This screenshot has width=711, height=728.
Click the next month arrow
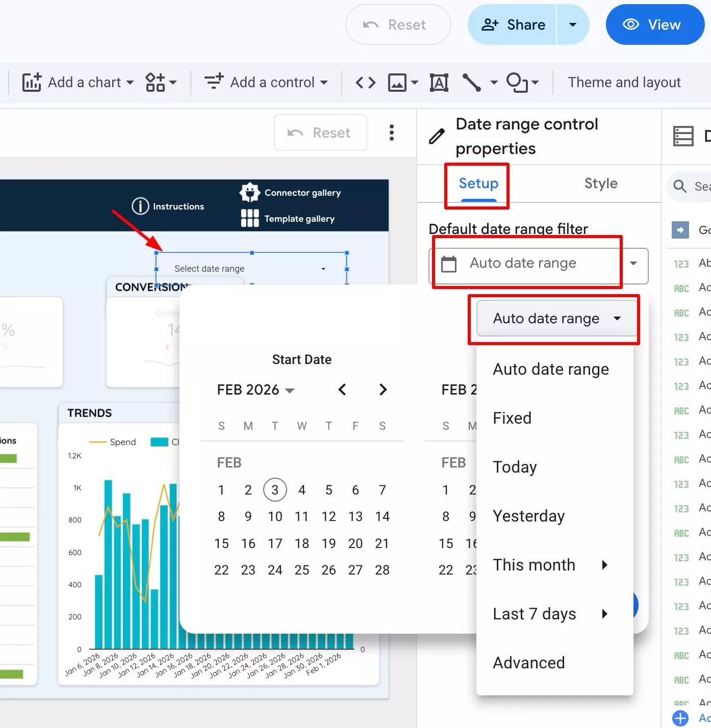click(x=383, y=390)
